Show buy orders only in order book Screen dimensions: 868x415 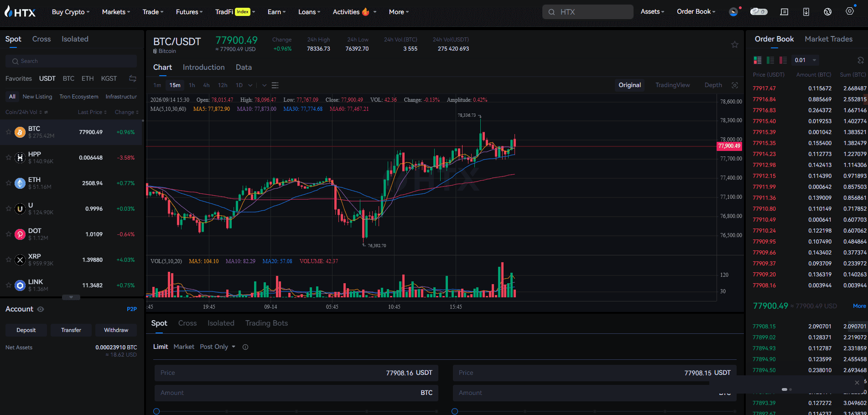(770, 60)
